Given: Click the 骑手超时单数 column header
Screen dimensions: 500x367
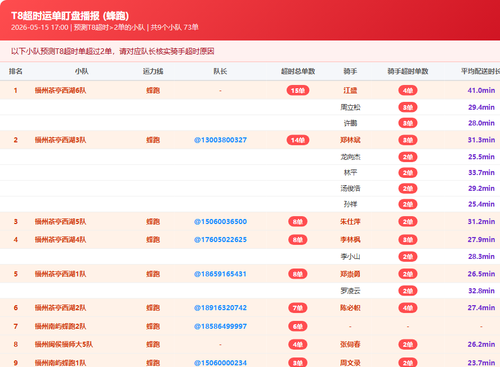Looking at the screenshot, I should 408,71.
